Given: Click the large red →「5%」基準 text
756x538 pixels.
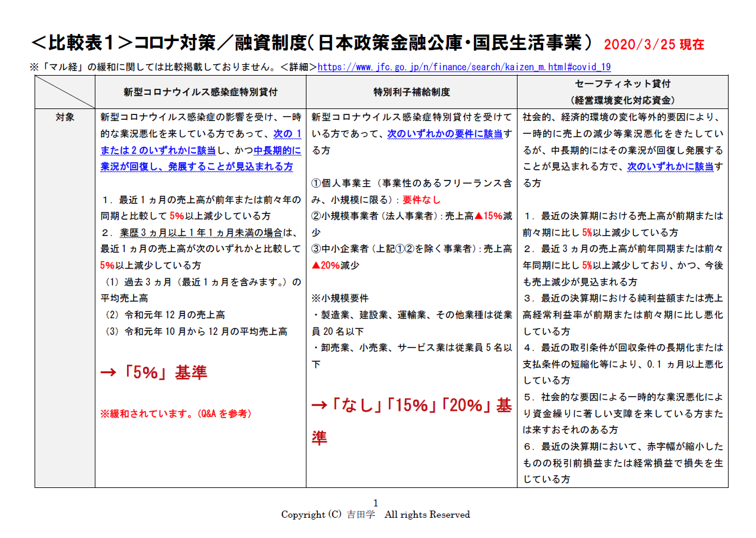Looking at the screenshot, I should (154, 373).
